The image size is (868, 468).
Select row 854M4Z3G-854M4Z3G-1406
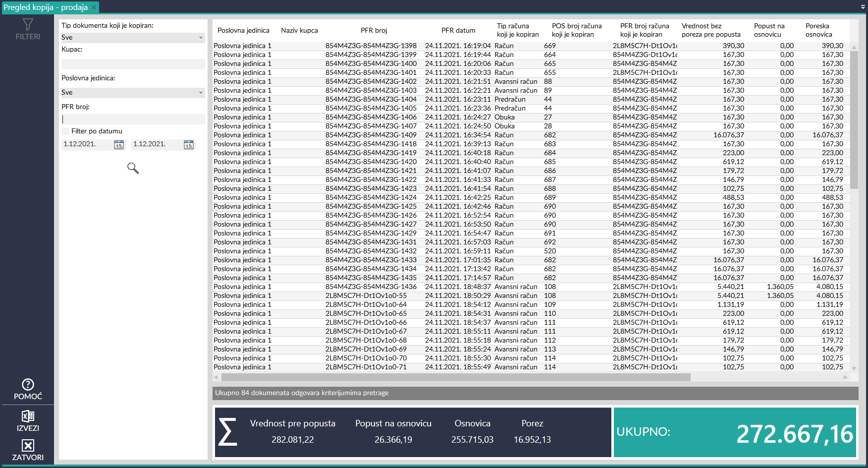tap(531, 117)
